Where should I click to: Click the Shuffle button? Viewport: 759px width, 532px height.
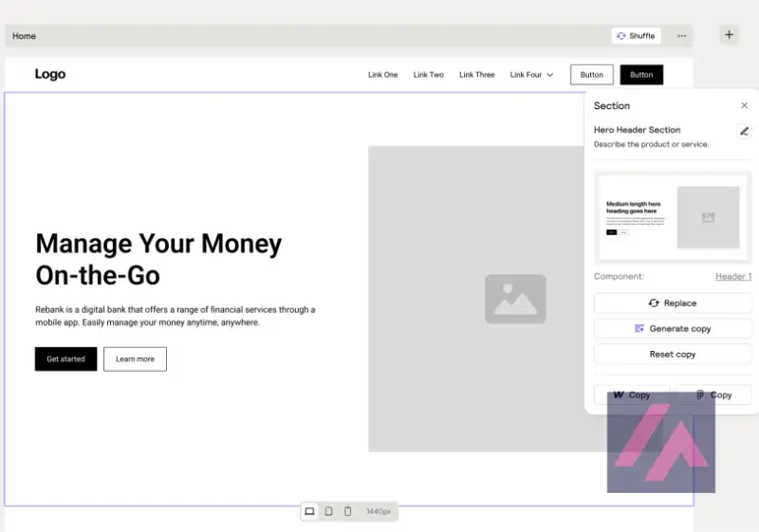click(636, 36)
